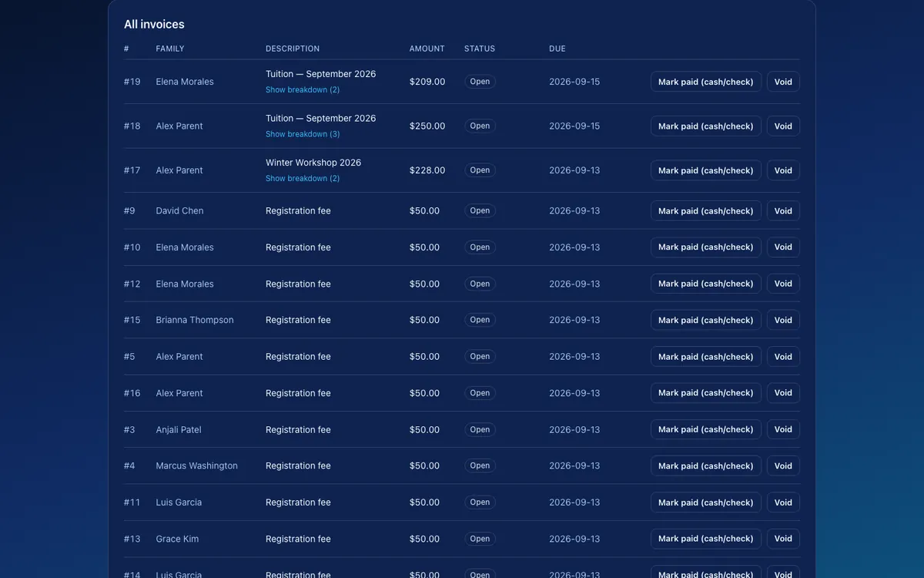This screenshot has width=924, height=578.
Task: Click invoice number #4
Action: tap(129, 466)
